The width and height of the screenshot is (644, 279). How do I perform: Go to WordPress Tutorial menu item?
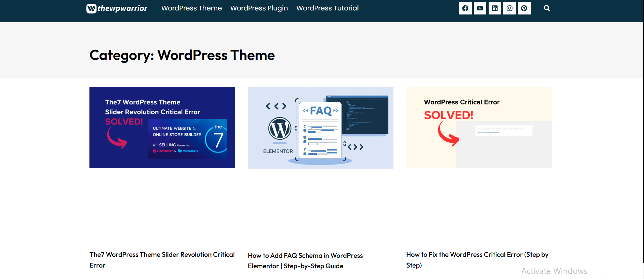pyautogui.click(x=327, y=8)
